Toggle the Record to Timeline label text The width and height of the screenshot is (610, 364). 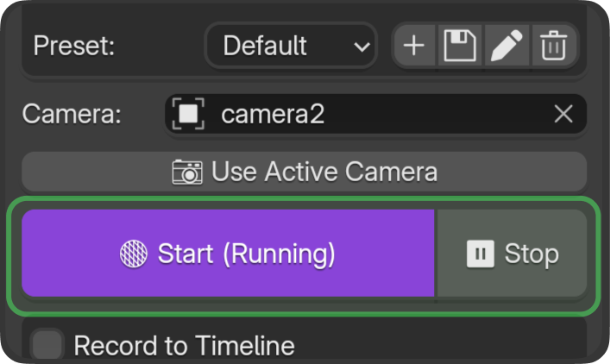coord(184,346)
